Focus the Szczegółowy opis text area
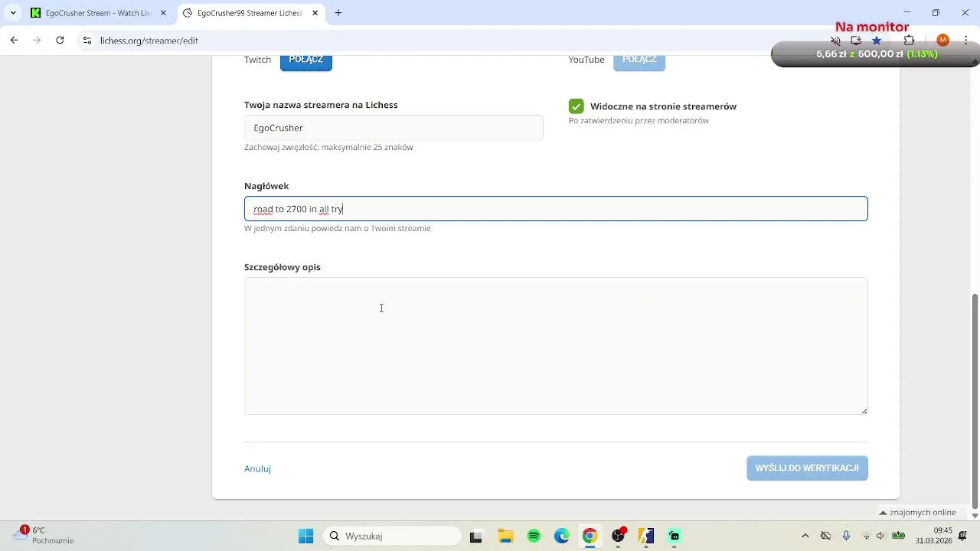 (x=556, y=346)
